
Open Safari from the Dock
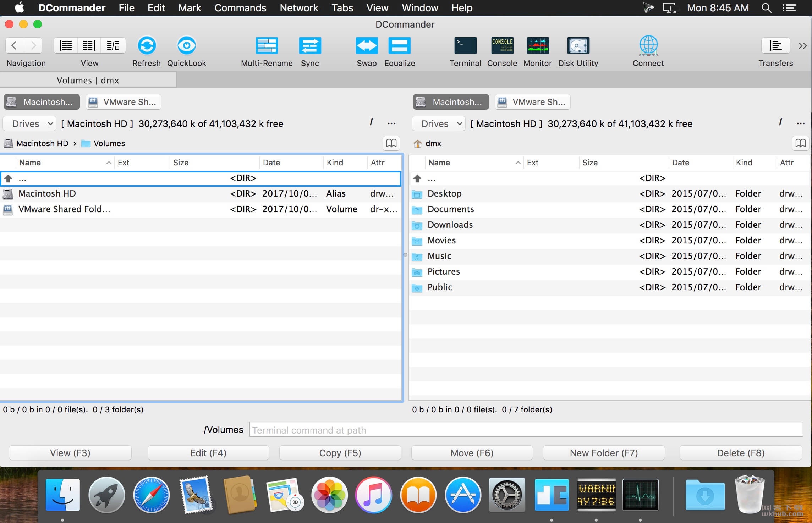[x=152, y=495]
